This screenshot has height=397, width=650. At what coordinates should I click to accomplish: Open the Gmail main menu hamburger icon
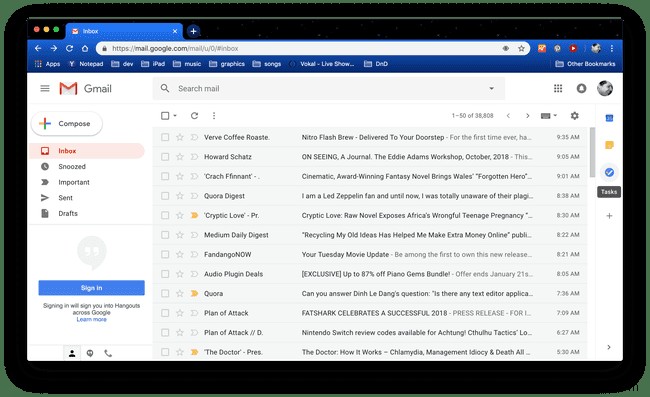click(45, 88)
